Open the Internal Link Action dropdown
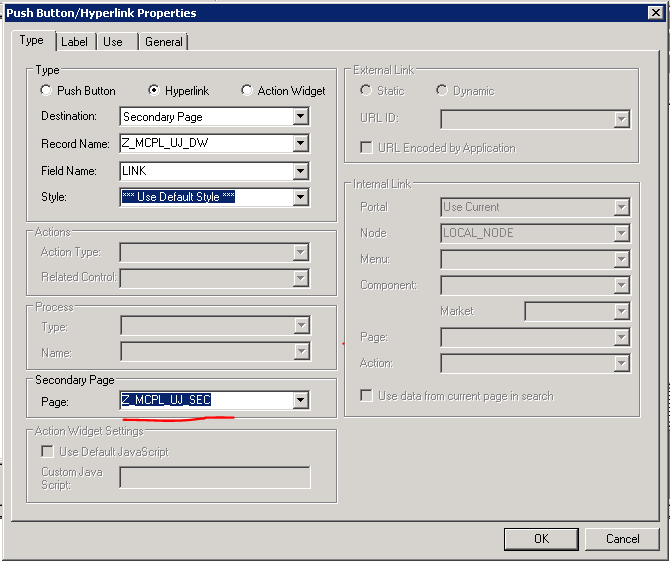The height and width of the screenshot is (561, 670). click(x=622, y=364)
